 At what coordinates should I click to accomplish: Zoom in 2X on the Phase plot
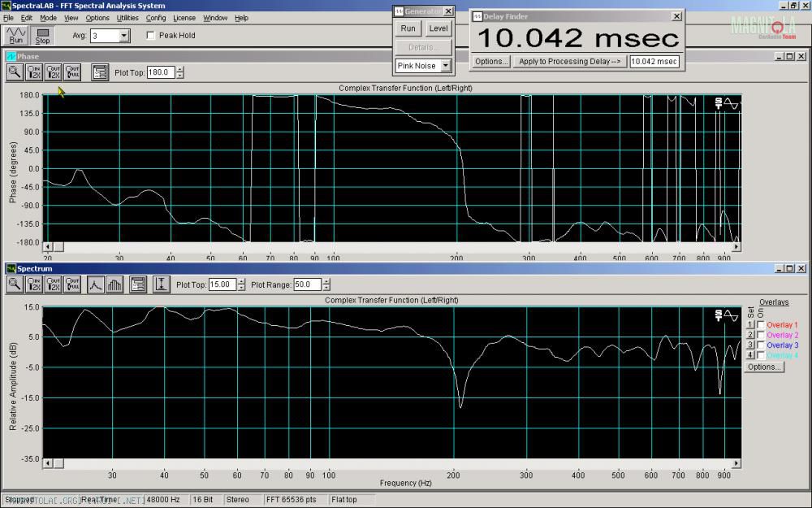click(x=34, y=72)
